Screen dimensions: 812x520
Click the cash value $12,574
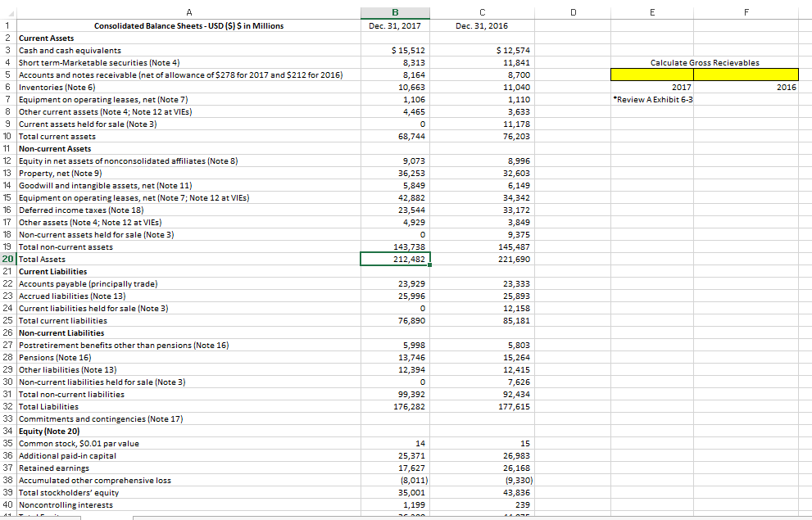pyautogui.click(x=482, y=50)
